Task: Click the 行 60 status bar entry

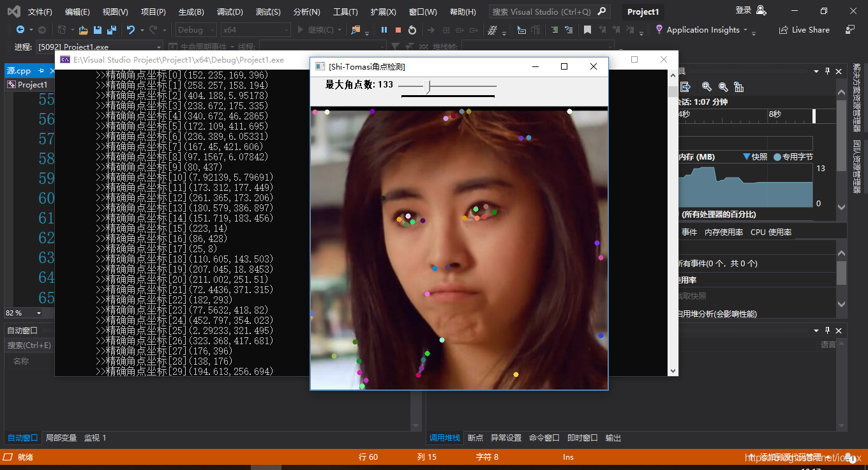Action: pos(368,457)
